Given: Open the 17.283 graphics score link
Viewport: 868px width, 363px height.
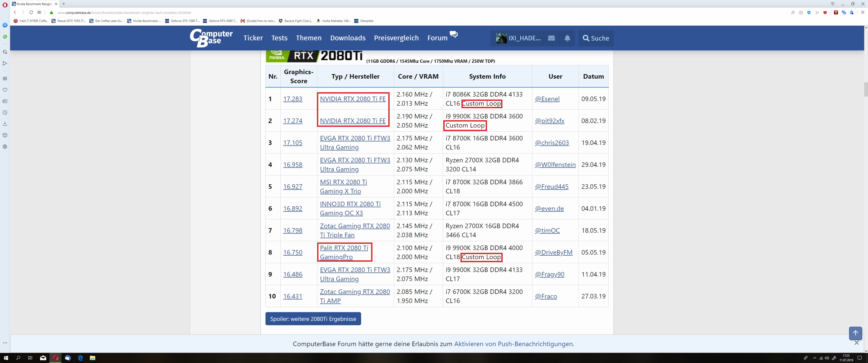Looking at the screenshot, I should [292, 99].
